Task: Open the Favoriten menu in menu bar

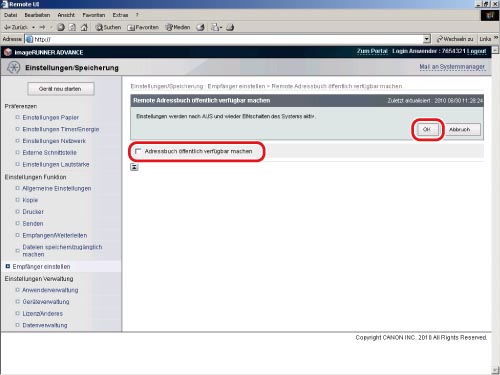Action: (x=94, y=15)
